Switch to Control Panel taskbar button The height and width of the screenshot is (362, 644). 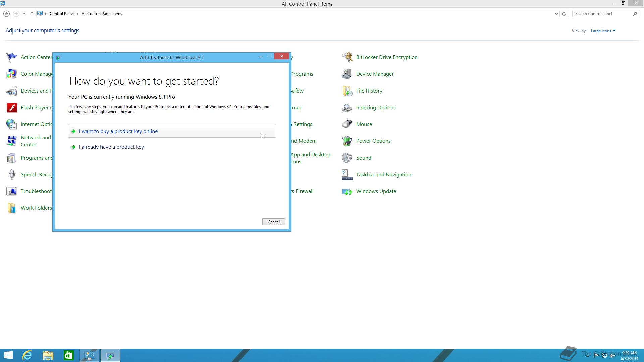point(90,355)
